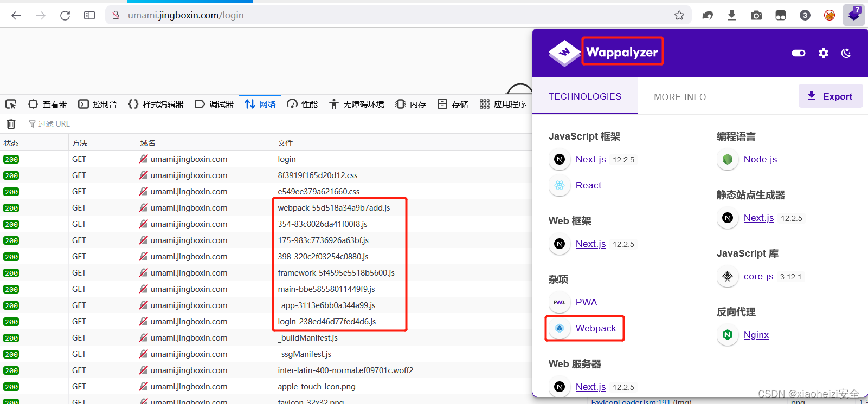Select the MORE INFO tab
Image resolution: width=868 pixels, height=404 pixels.
pyautogui.click(x=680, y=97)
